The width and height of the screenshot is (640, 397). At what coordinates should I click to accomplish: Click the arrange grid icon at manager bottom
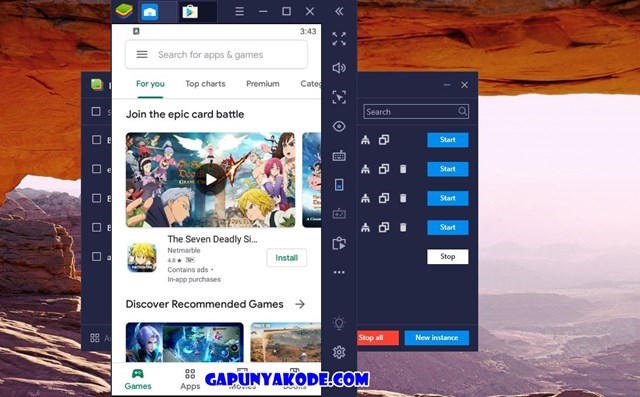tap(95, 337)
